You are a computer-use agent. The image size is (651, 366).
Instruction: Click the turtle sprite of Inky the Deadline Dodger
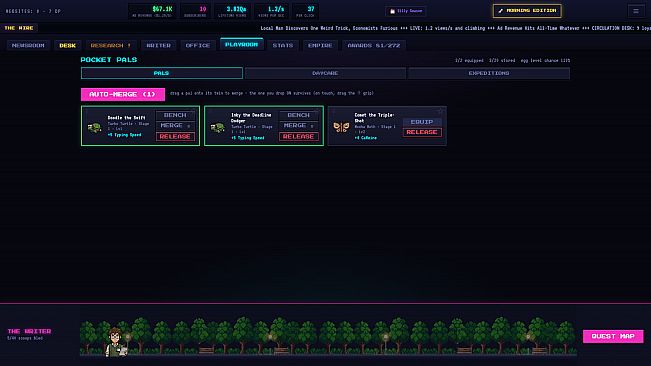(x=218, y=127)
